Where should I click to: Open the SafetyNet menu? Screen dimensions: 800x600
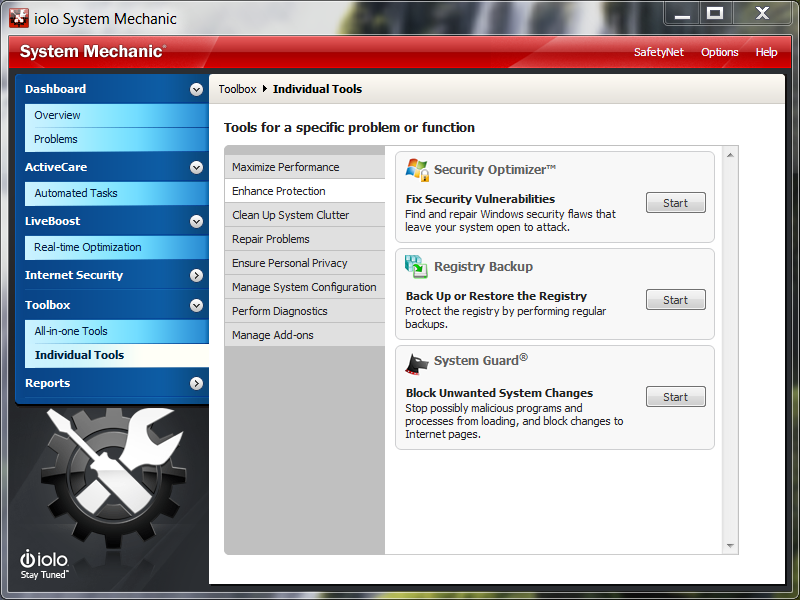coord(659,52)
